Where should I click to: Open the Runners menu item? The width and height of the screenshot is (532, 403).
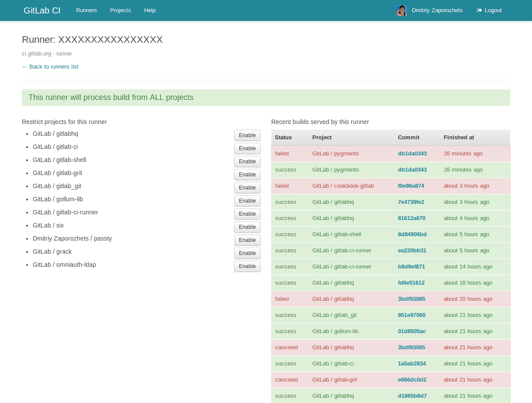click(x=86, y=10)
